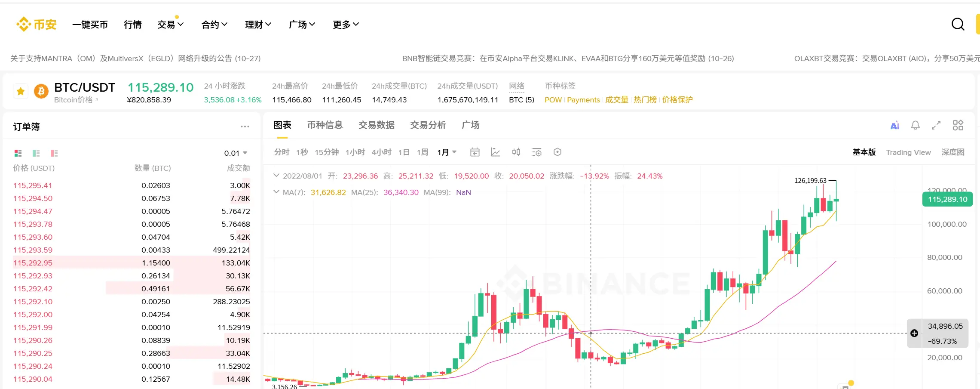Expand 广场 menu in top navigation
Viewport: 980px width, 389px height.
pyautogui.click(x=302, y=25)
